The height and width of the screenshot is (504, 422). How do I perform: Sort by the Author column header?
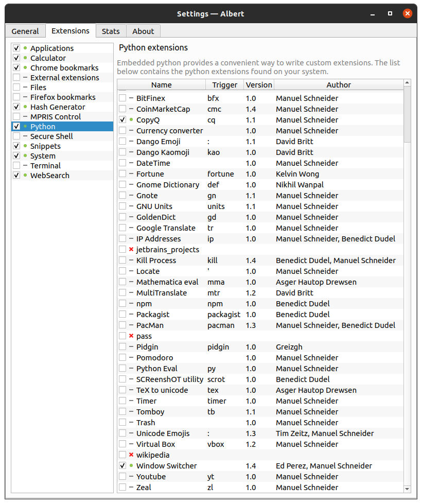[339, 85]
